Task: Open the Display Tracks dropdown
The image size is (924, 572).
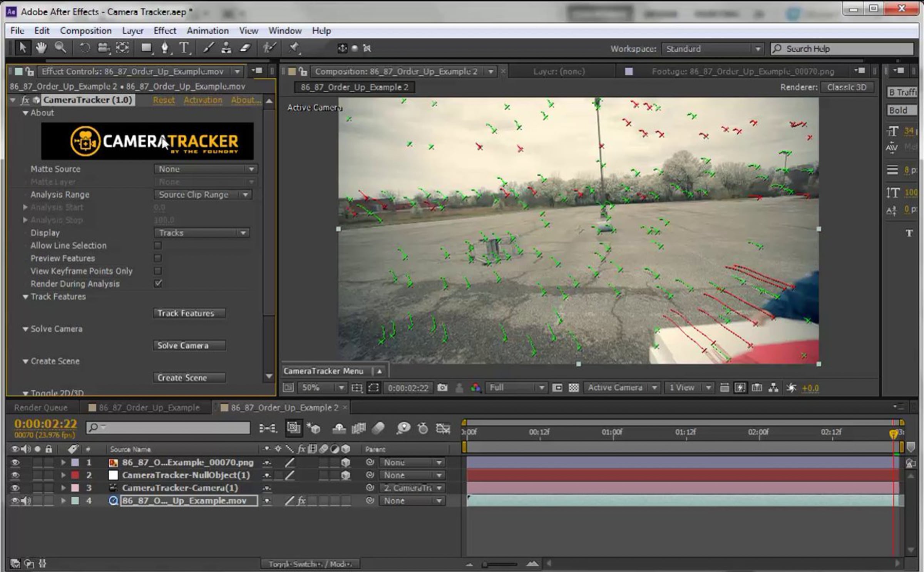Action: pos(202,233)
